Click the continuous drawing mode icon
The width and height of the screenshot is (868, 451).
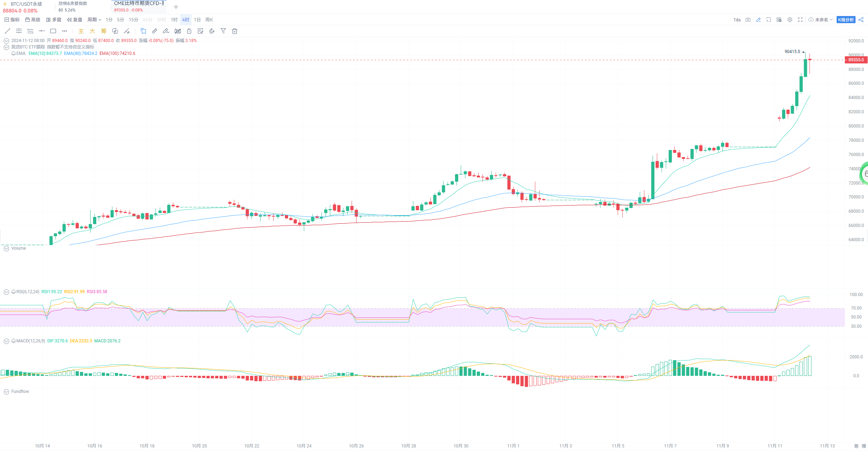tap(115, 31)
